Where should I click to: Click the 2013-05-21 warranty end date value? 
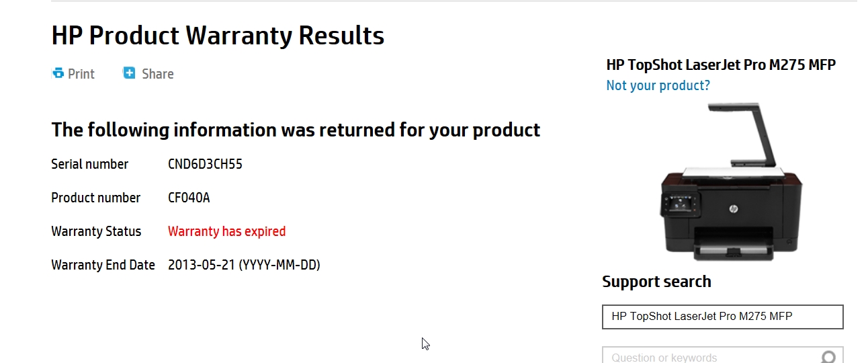tap(244, 265)
